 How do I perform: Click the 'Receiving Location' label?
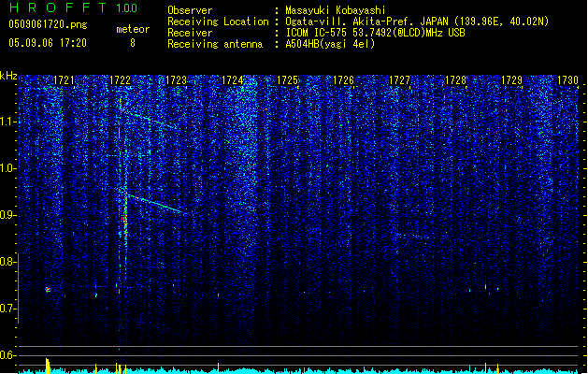[x=218, y=22]
